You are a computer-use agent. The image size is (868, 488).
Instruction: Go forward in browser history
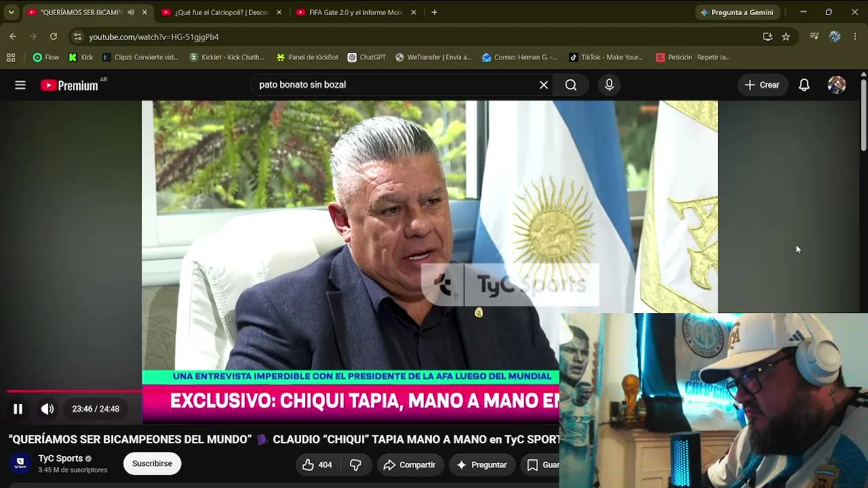33,37
